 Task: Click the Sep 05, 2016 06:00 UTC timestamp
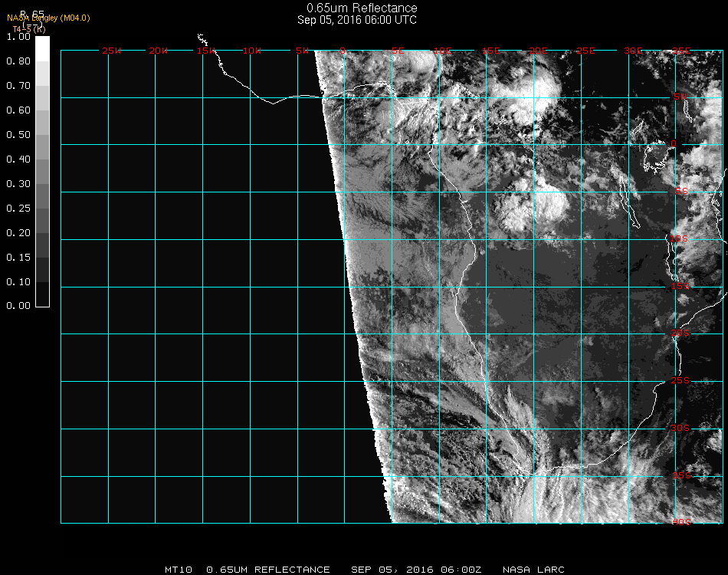(x=357, y=20)
